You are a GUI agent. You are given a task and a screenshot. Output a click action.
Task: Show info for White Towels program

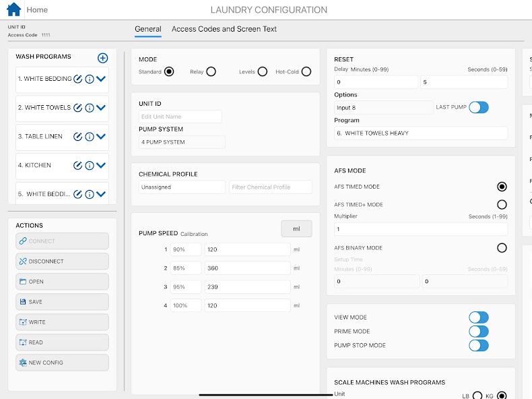tap(89, 108)
